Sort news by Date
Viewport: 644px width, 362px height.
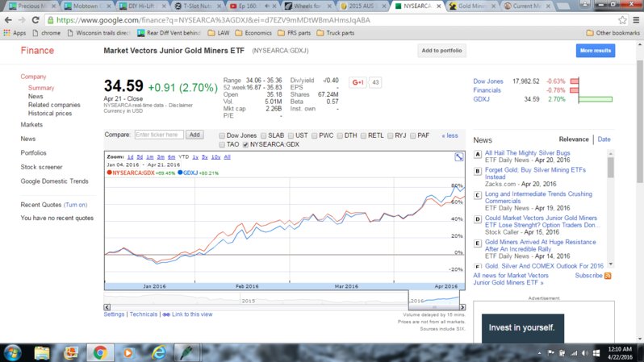pos(604,139)
